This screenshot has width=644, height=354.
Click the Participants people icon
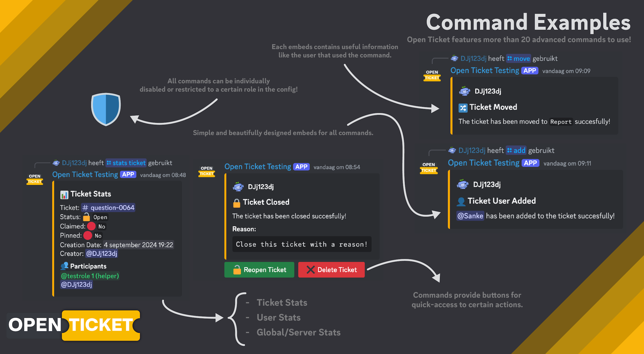[64, 266]
